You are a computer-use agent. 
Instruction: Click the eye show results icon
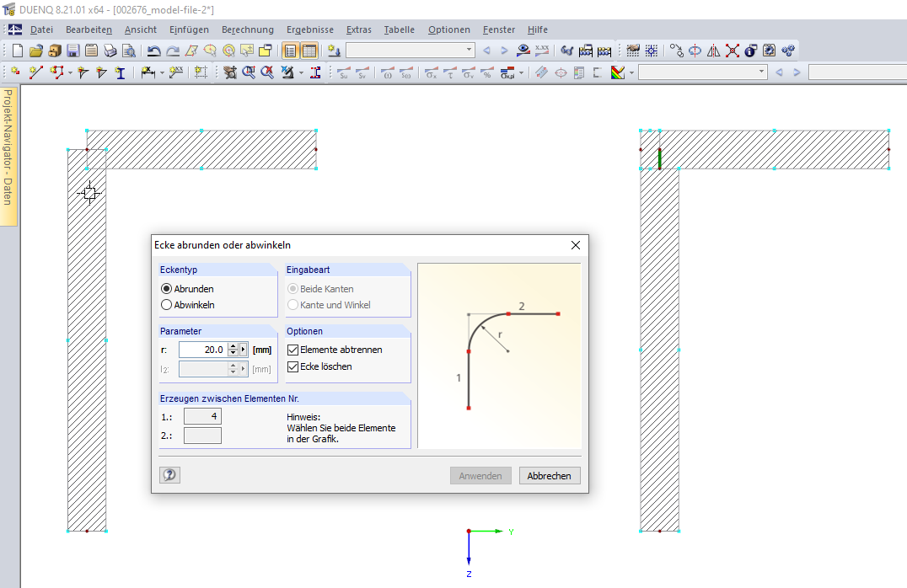click(523, 51)
